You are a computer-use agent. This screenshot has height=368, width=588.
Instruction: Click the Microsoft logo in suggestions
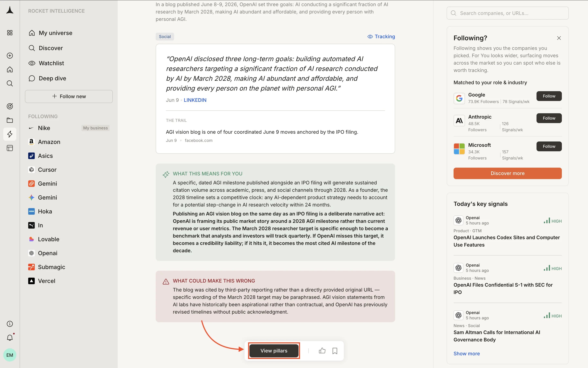[x=459, y=149]
